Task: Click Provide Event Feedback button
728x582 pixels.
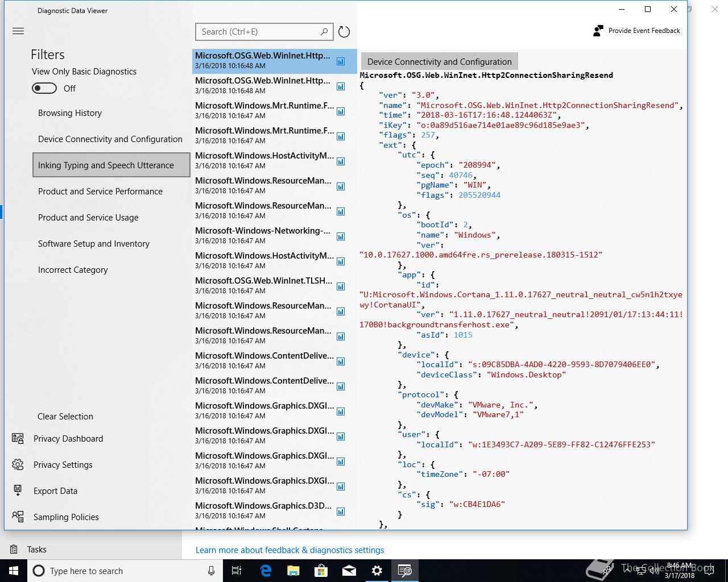Action: tap(636, 31)
